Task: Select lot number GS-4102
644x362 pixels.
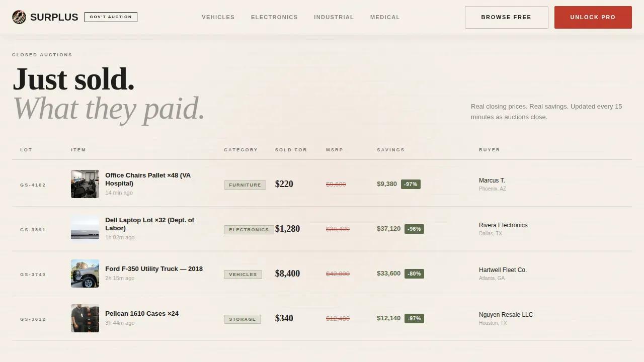Action: [x=33, y=185]
